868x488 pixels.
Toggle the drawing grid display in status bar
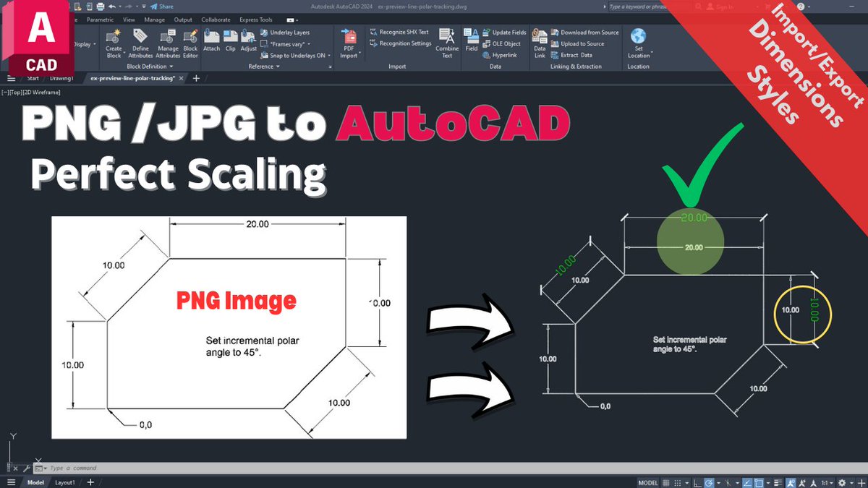click(665, 482)
